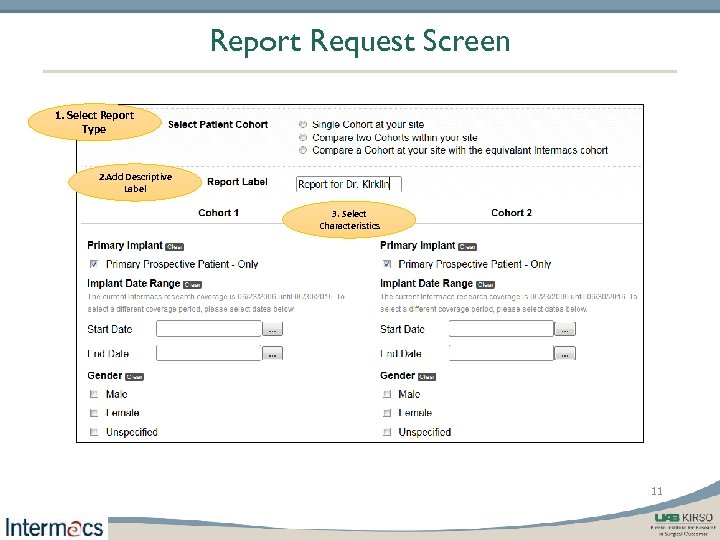Check Male for Cohort 2
720x540 pixels.
387,394
